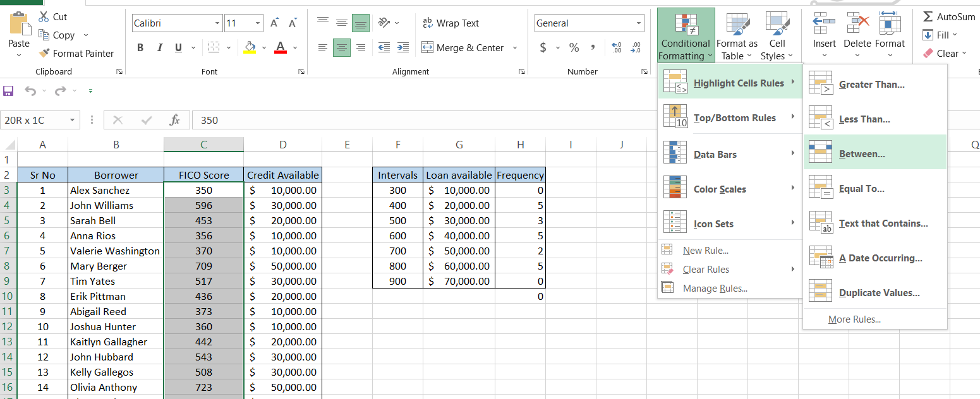Click the Cut scissors icon

click(44, 17)
